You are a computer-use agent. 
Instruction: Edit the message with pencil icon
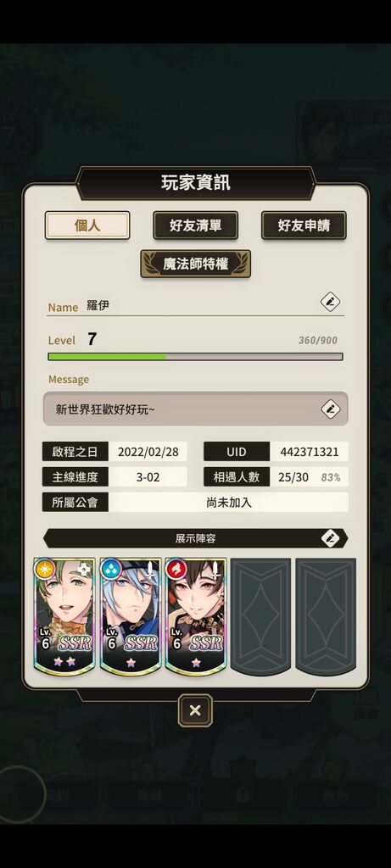coord(330,409)
